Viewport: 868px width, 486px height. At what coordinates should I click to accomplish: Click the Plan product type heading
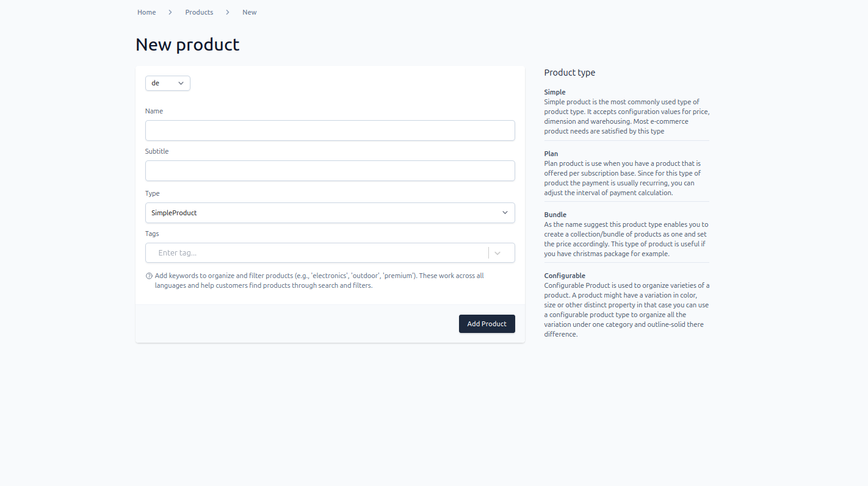pos(551,154)
